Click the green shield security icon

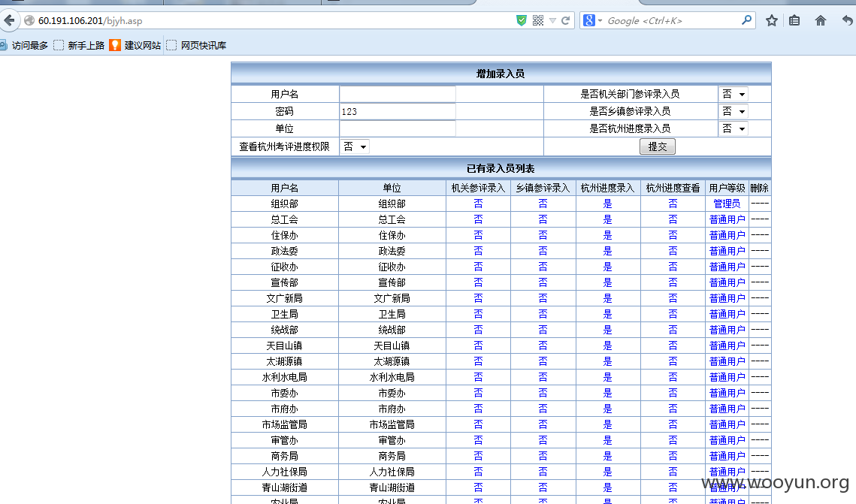coord(522,21)
